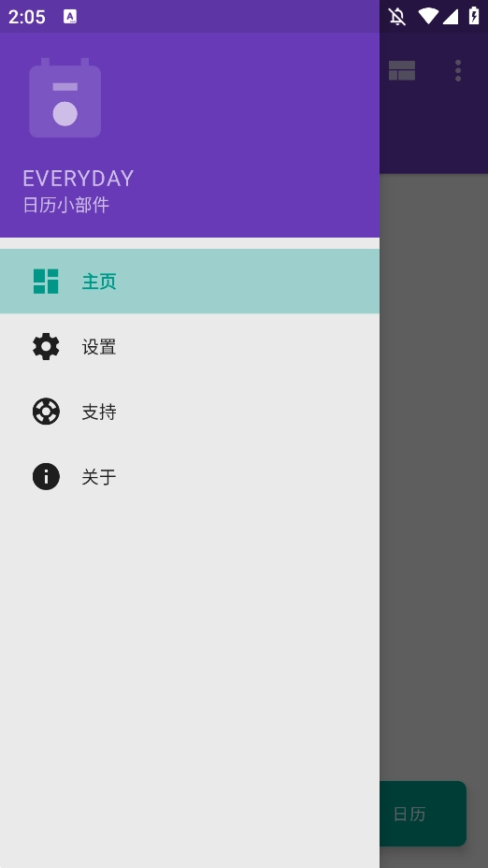This screenshot has height=868, width=488.
Task: Tap the battery charging icon
Action: pos(474,16)
